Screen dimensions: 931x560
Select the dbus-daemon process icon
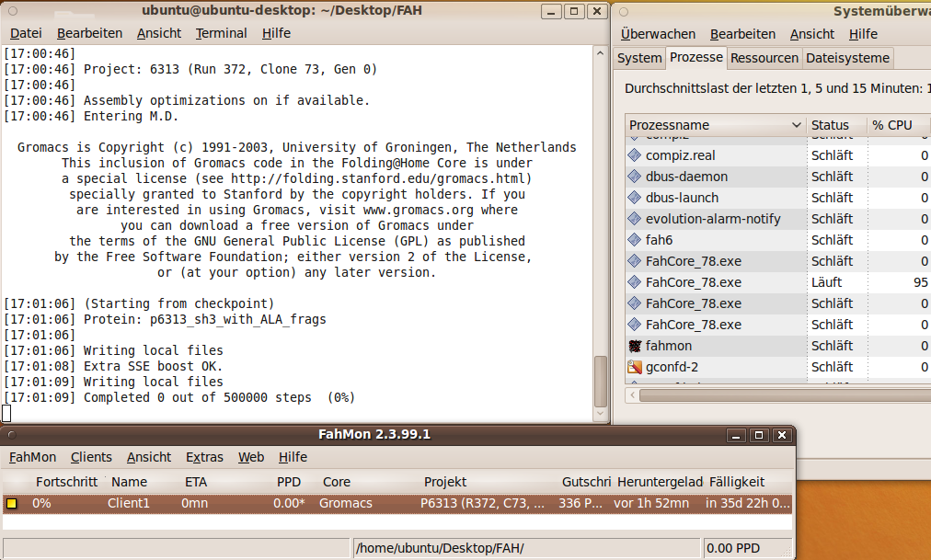pyautogui.click(x=634, y=177)
